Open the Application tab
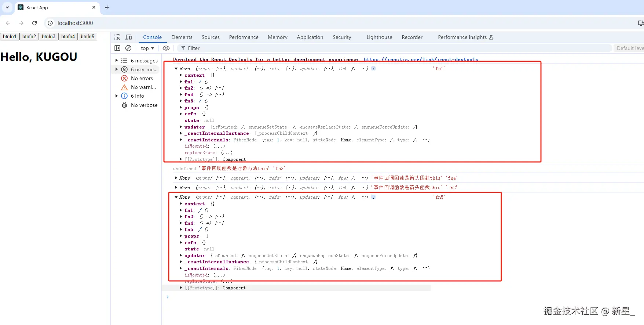Viewport: 644px width, 325px height. [x=310, y=37]
